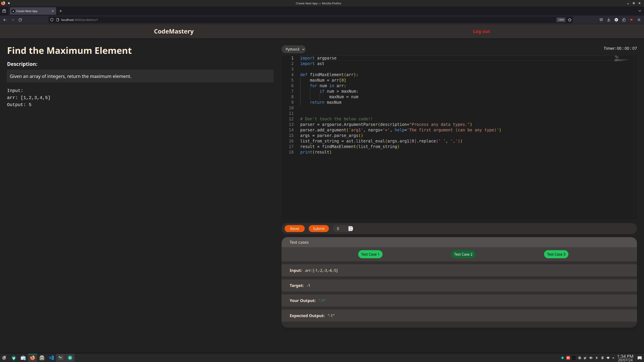Screen dimensions: 644x362
Task: Switch to Test Case 3
Action: [x=556, y=254]
